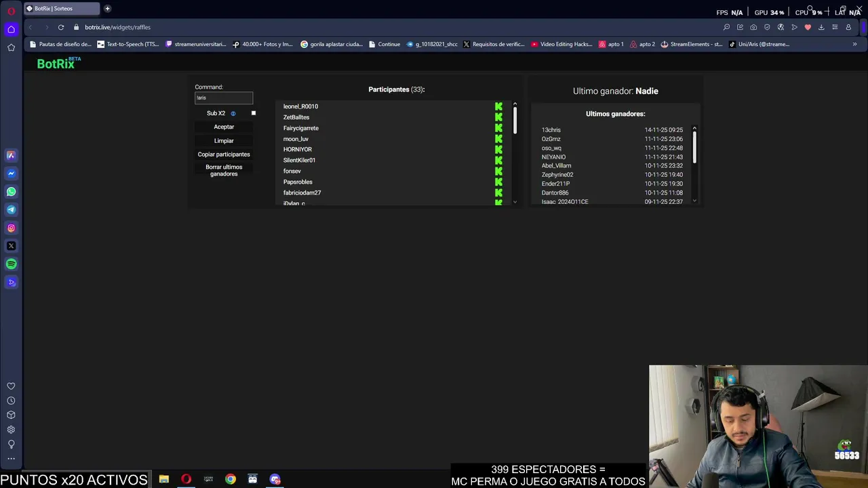
Task: Click the lightbulb icon in the sidebar
Action: click(11, 444)
